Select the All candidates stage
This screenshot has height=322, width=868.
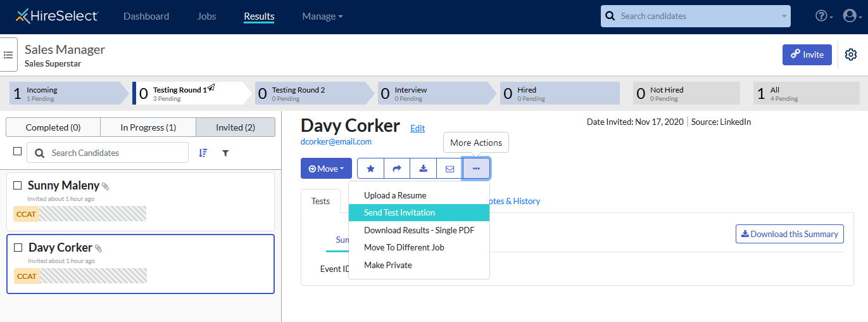pyautogui.click(x=807, y=93)
